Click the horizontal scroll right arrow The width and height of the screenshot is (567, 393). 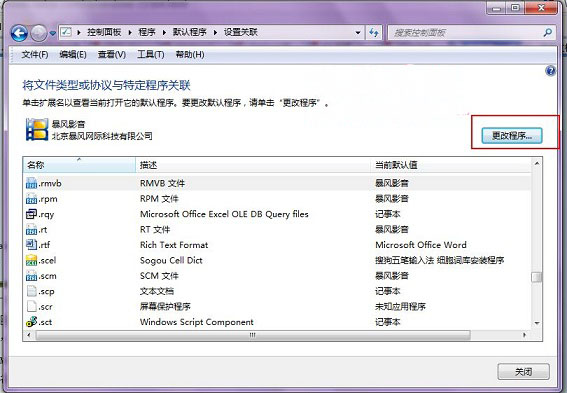coord(525,335)
